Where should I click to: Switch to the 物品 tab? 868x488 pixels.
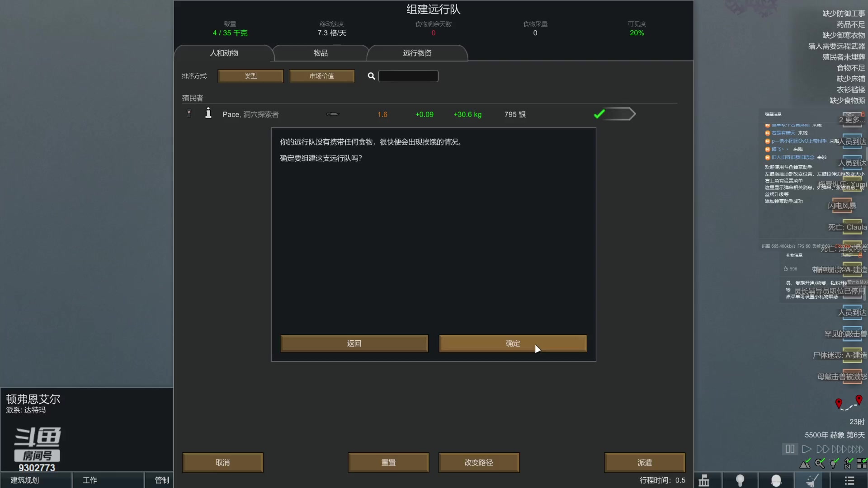321,53
